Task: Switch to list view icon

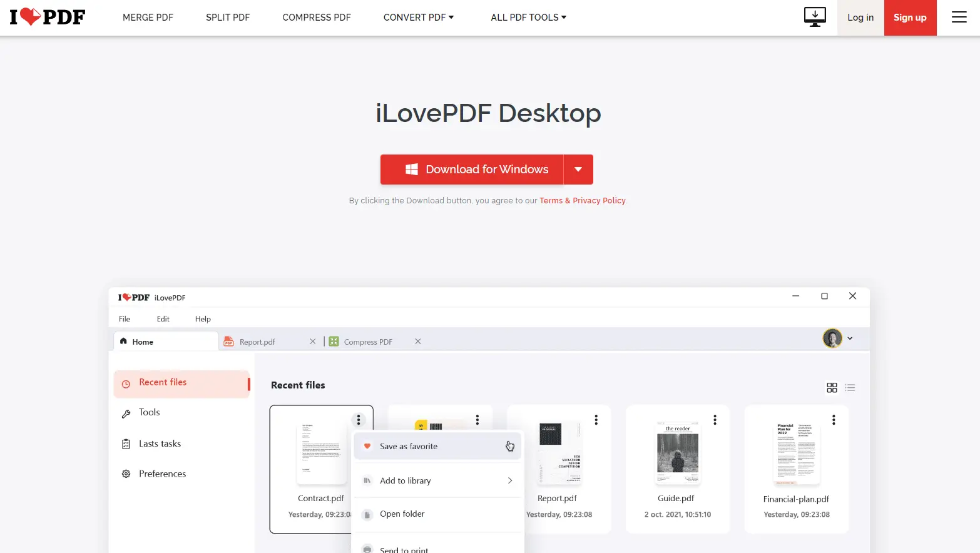Action: coord(850,388)
